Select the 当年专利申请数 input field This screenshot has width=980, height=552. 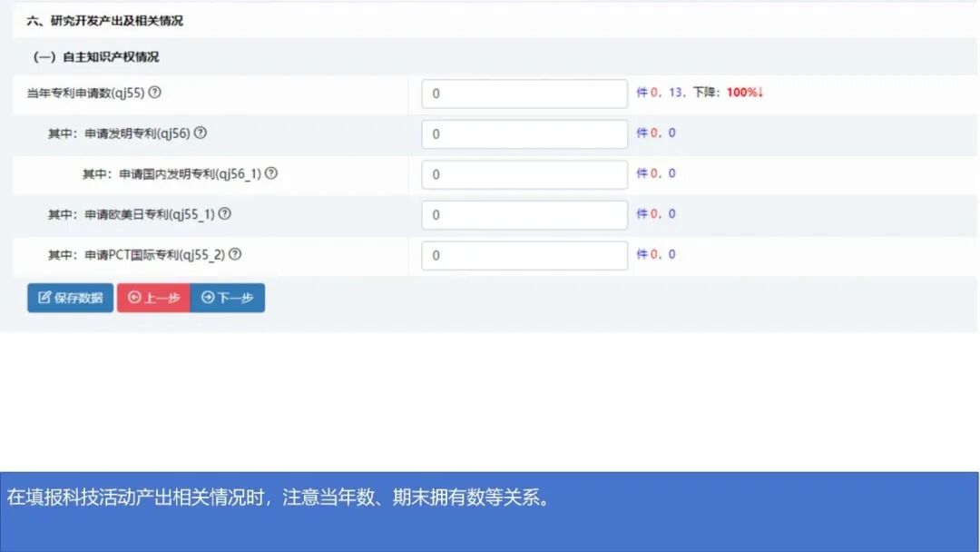click(524, 93)
